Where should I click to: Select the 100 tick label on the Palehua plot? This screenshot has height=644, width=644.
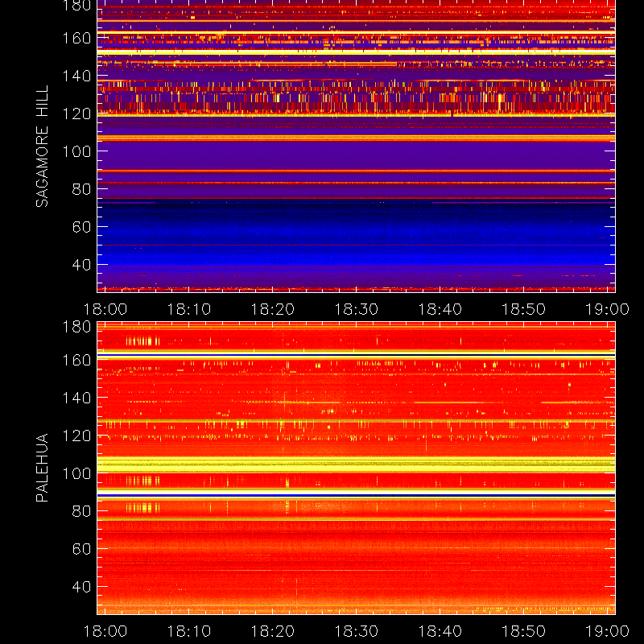coord(76,473)
